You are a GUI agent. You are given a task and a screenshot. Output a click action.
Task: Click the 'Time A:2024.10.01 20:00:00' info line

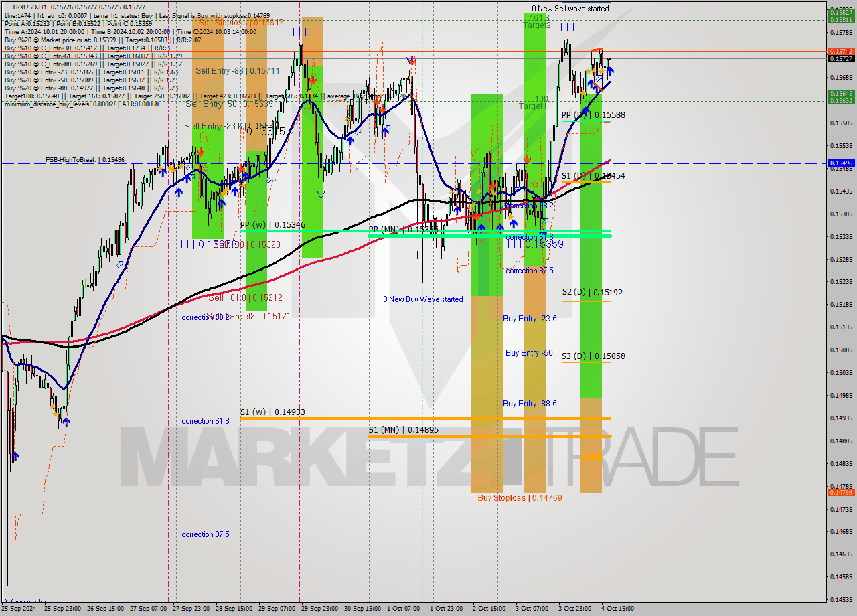[x=130, y=31]
